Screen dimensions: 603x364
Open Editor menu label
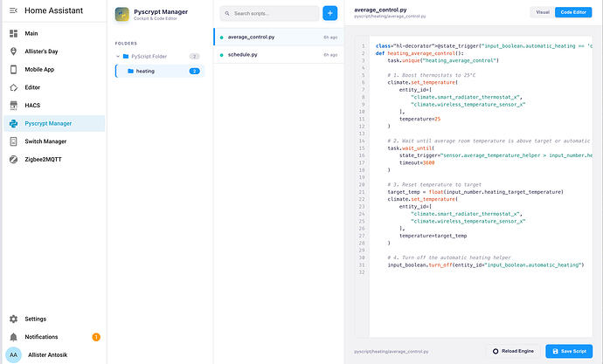pyautogui.click(x=32, y=87)
